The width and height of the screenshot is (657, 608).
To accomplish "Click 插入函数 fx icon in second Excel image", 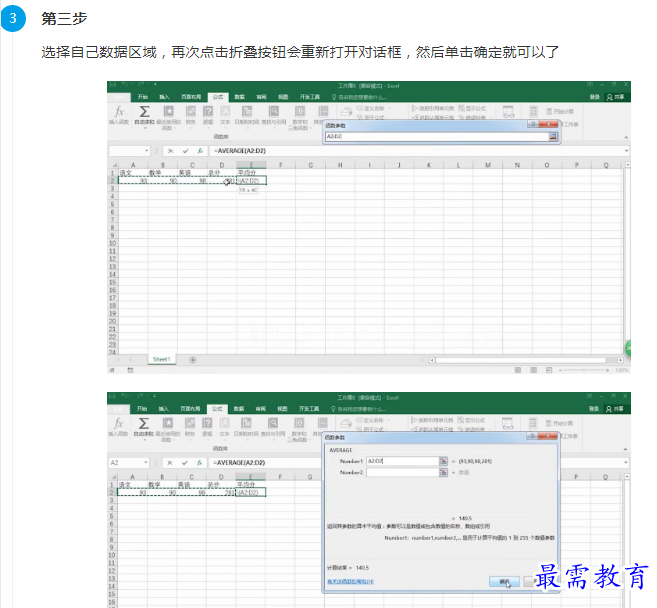I will click(119, 423).
